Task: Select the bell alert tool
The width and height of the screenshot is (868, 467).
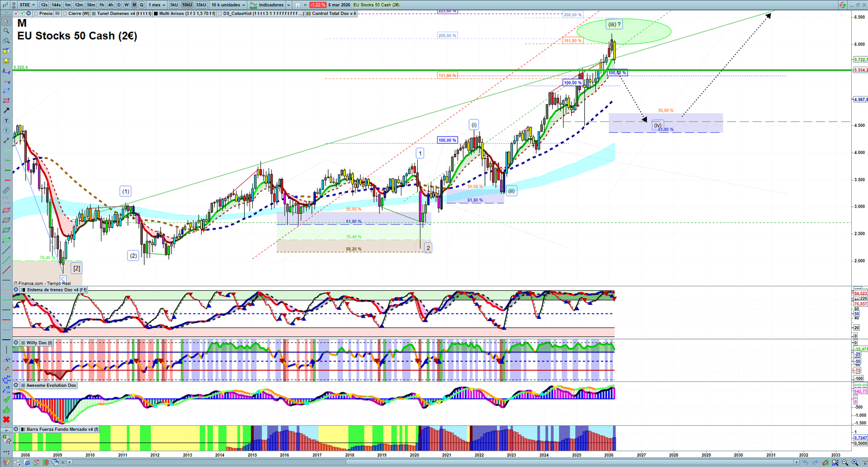Action: [x=6, y=61]
